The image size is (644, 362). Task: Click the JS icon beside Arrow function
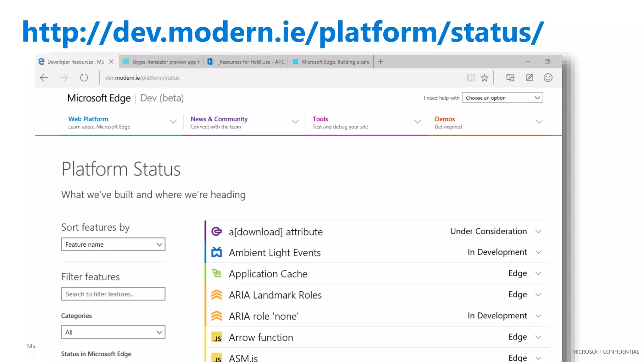[x=216, y=337]
